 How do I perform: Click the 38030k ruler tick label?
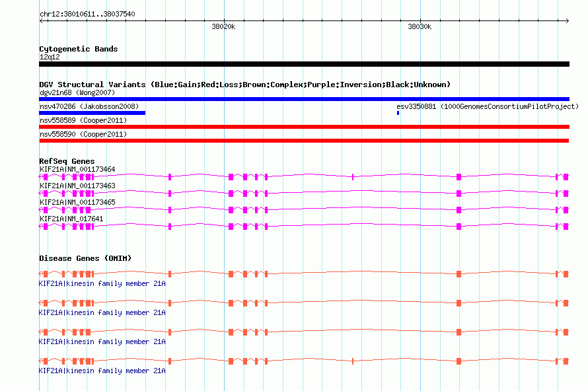420,26
